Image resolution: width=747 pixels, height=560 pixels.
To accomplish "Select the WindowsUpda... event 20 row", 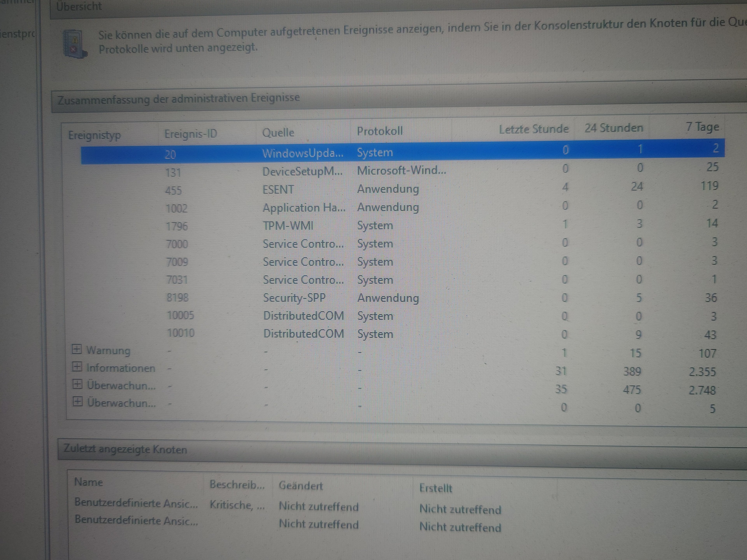I will point(302,154).
